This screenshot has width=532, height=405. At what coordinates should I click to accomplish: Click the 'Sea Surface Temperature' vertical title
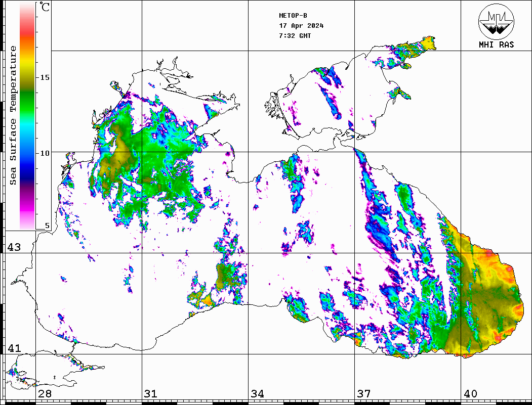[13, 115]
